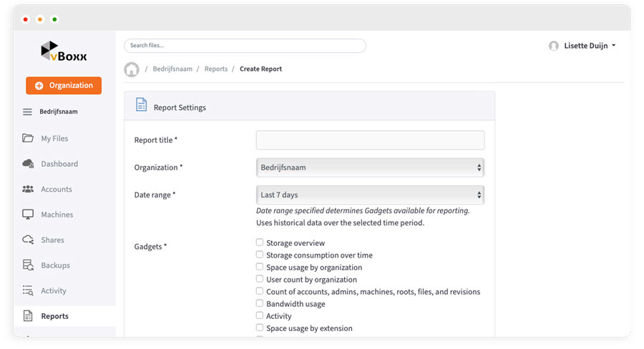
Task: Select Reports in the sidebar menu
Action: 54,316
